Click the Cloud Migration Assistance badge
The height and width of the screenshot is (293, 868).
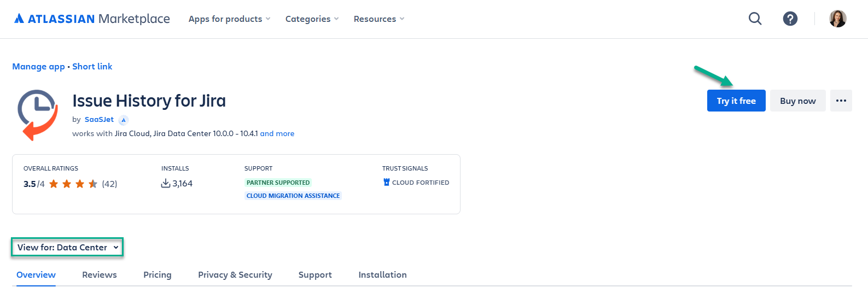293,196
